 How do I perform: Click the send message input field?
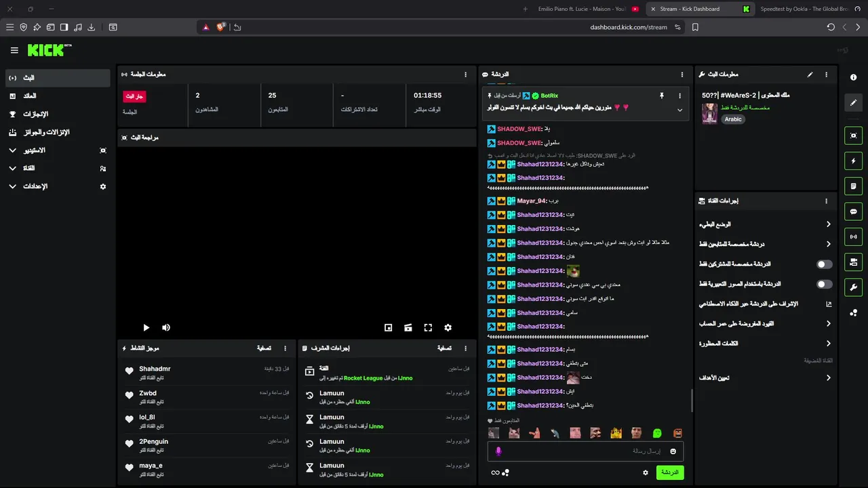[585, 451]
